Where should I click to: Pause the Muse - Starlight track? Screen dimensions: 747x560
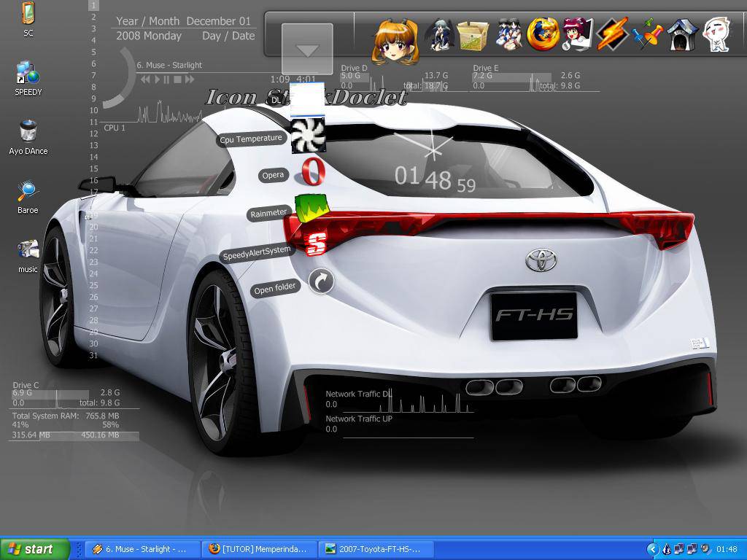tap(166, 79)
